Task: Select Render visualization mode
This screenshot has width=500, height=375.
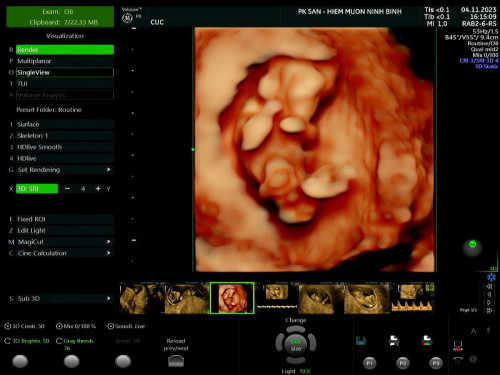Action: pyautogui.click(x=65, y=50)
